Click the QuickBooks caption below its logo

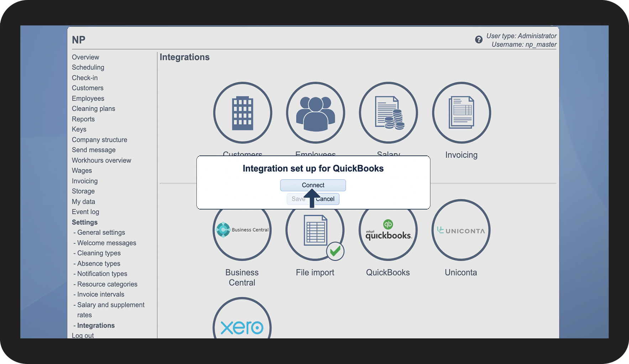(x=388, y=273)
